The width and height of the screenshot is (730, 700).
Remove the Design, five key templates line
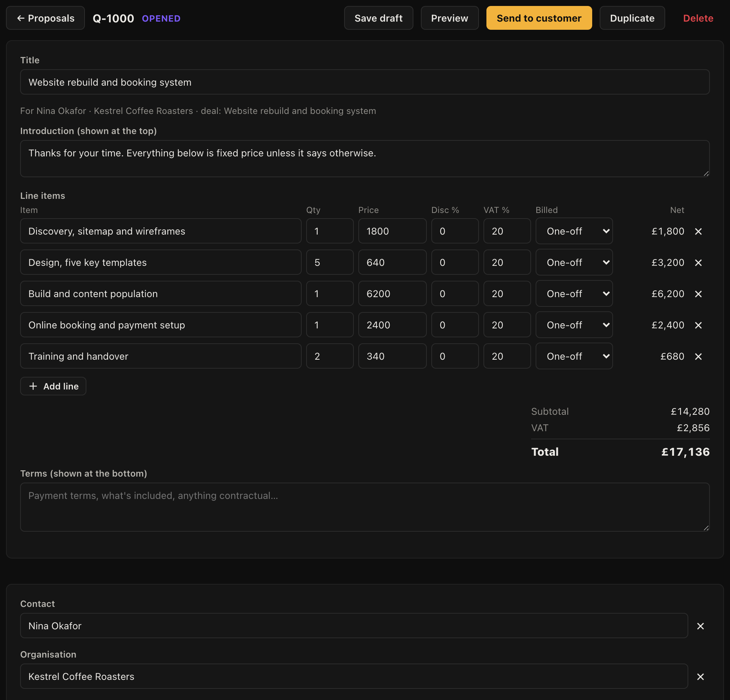[x=698, y=262]
